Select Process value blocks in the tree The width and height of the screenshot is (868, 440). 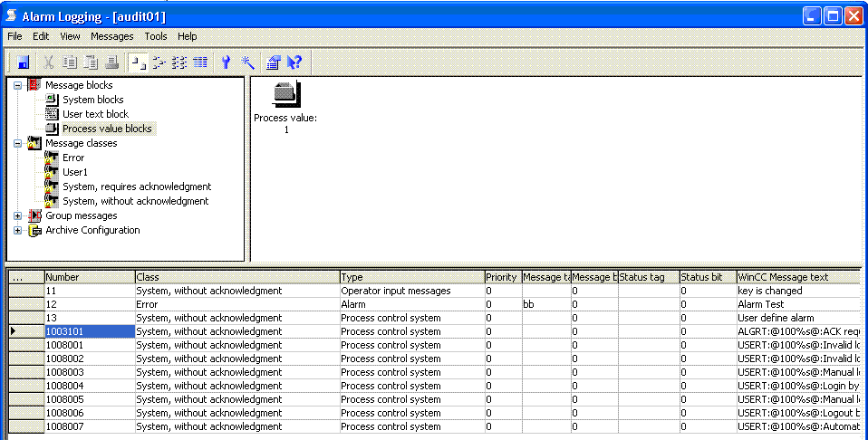[x=107, y=129]
